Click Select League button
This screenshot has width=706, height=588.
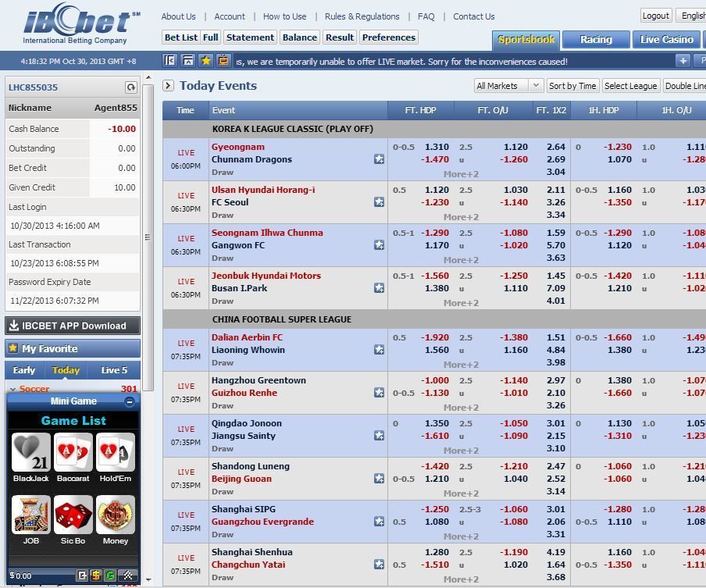point(630,86)
